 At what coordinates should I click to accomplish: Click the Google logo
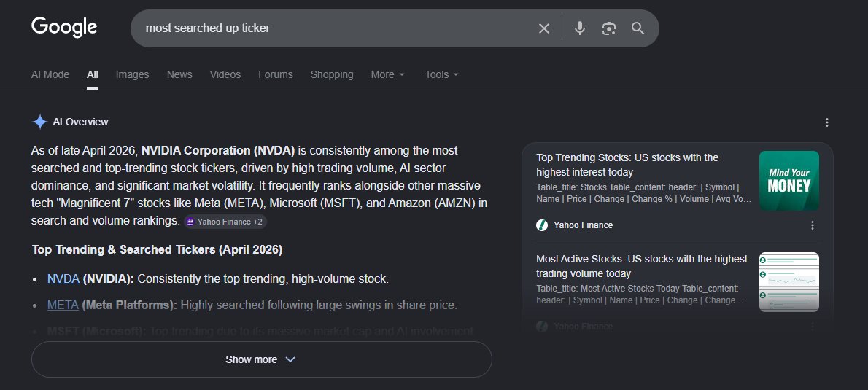[64, 27]
